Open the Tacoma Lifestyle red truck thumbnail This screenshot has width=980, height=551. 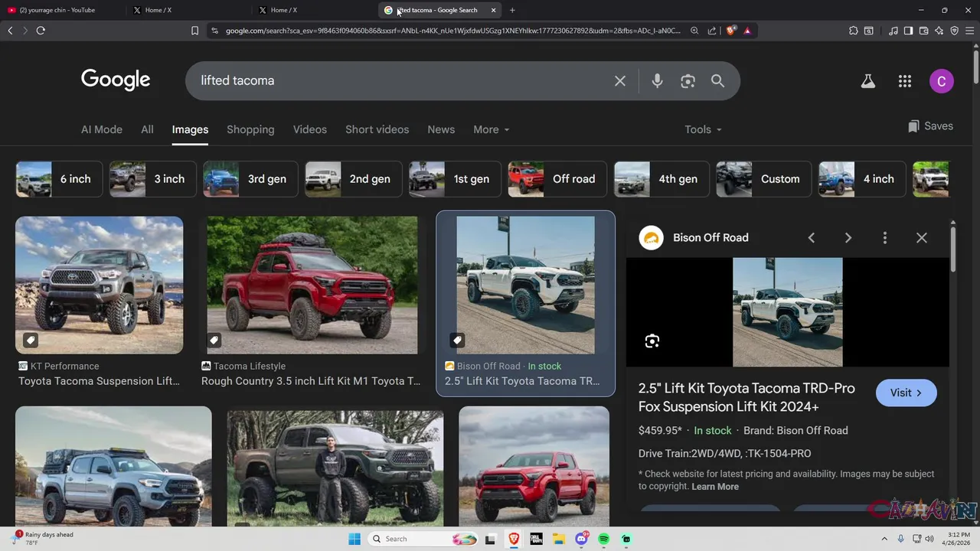coord(312,285)
